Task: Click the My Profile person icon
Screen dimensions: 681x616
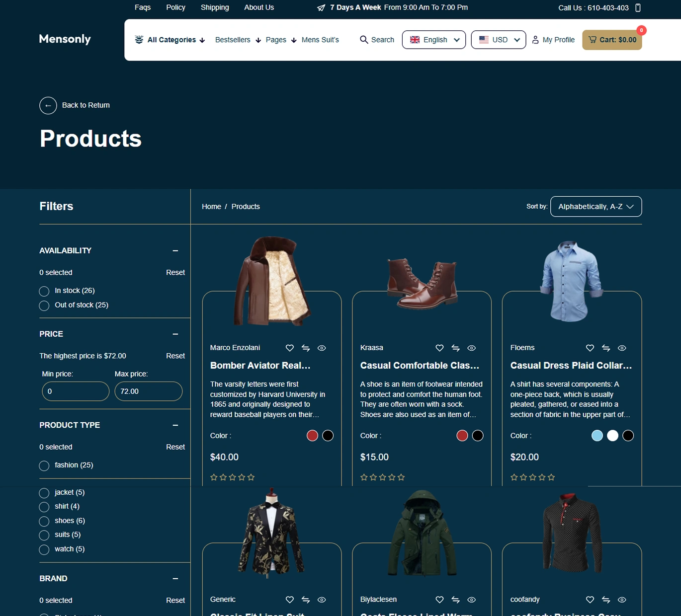Action: 535,40
